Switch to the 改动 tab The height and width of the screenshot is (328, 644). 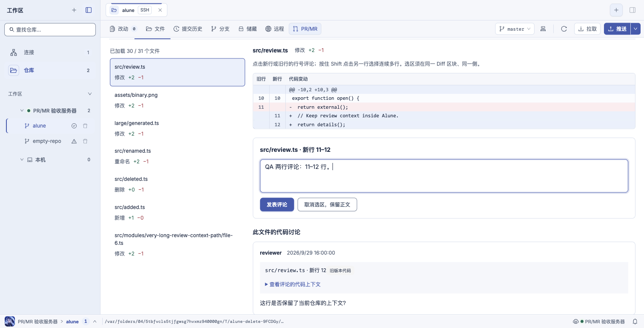tap(123, 29)
